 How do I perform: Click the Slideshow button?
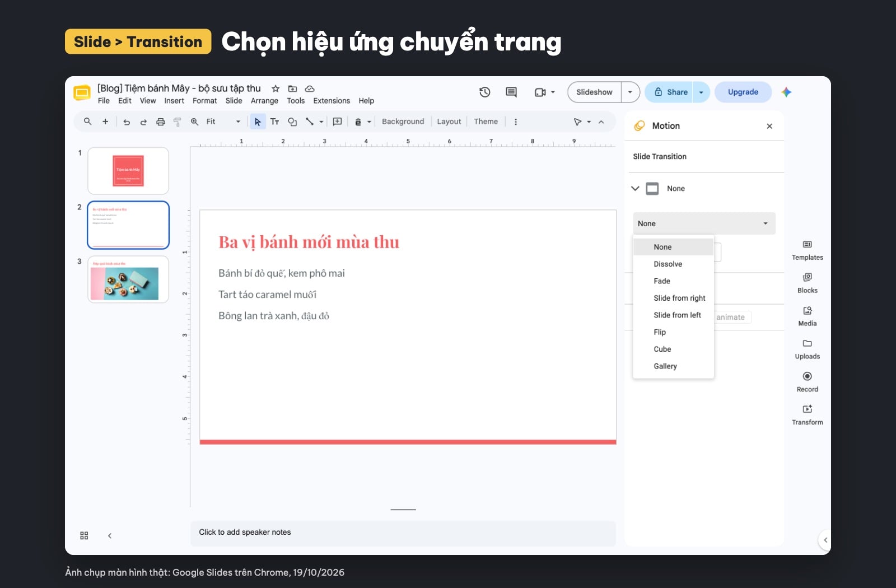tap(594, 92)
